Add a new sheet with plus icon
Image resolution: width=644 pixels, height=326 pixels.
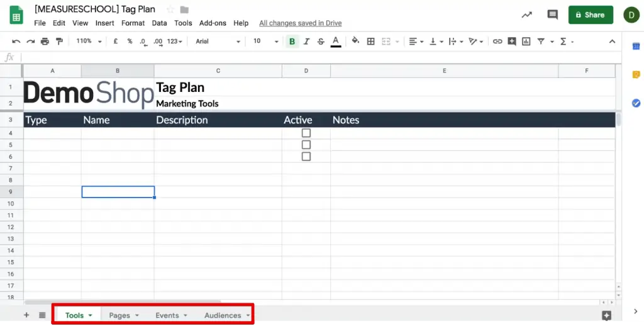[26, 315]
